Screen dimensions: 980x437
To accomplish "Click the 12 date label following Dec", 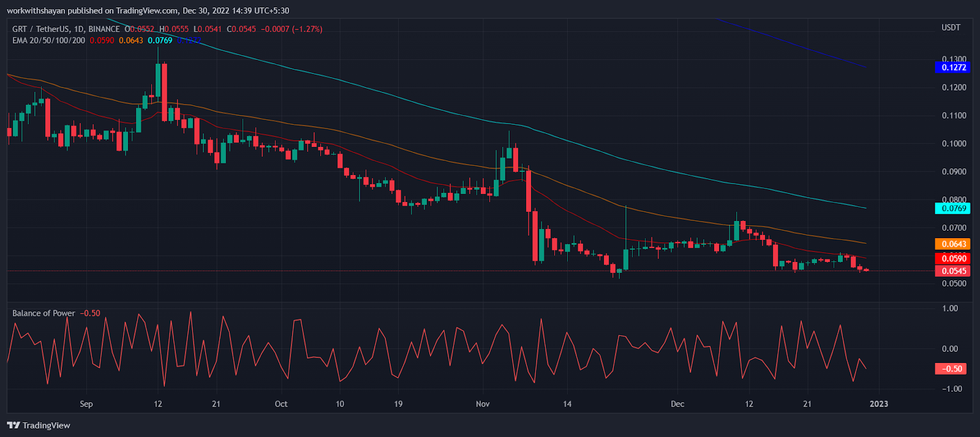I will tap(749, 404).
